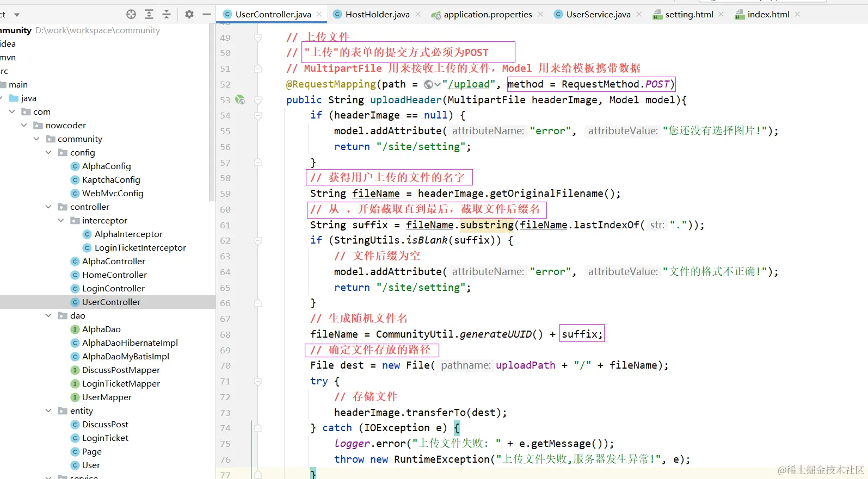The height and width of the screenshot is (479, 868).
Task: Collapse the interceptor folder node
Action: [61, 220]
